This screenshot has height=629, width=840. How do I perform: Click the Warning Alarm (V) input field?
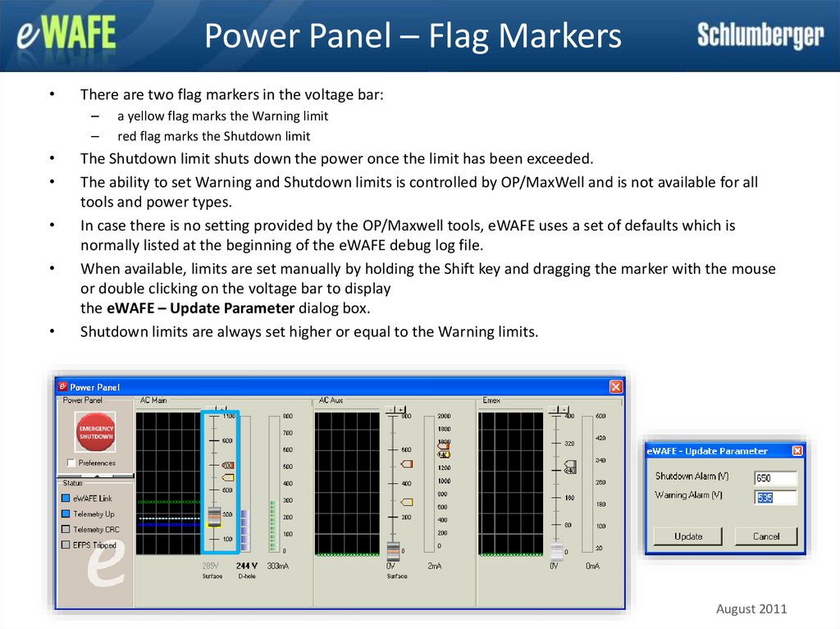point(776,497)
